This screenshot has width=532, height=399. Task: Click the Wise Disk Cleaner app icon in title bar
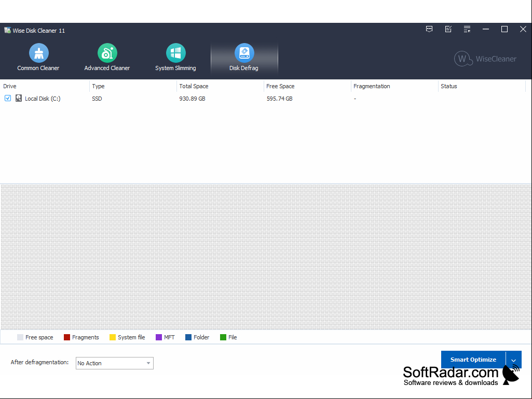coord(7,30)
